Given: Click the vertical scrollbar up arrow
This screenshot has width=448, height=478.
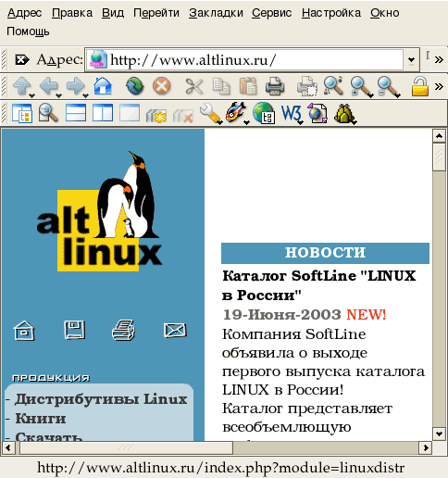Looking at the screenshot, I should pyautogui.click(x=439, y=136).
